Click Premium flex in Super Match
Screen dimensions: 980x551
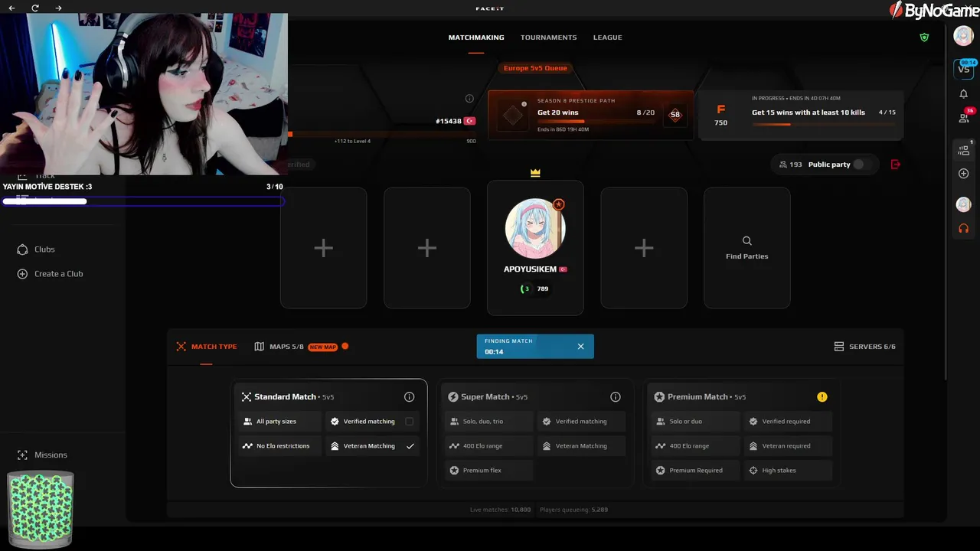(488, 470)
